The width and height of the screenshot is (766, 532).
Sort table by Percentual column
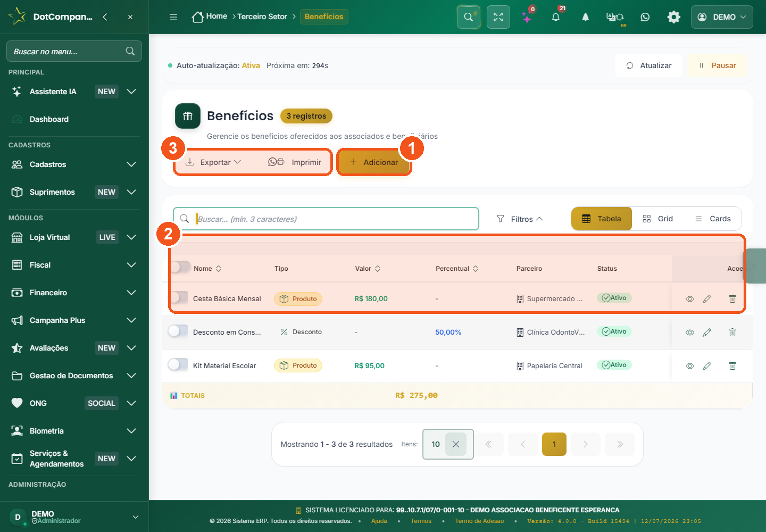click(x=457, y=269)
